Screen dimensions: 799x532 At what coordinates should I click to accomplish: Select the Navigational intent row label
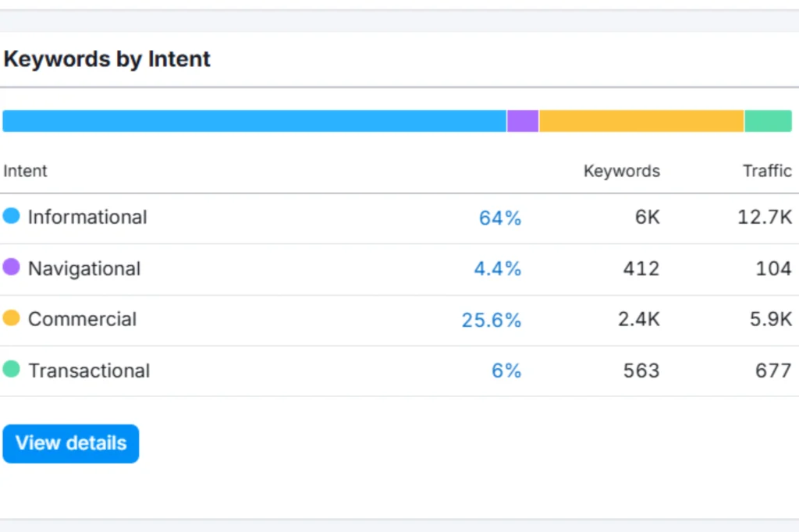tap(84, 268)
